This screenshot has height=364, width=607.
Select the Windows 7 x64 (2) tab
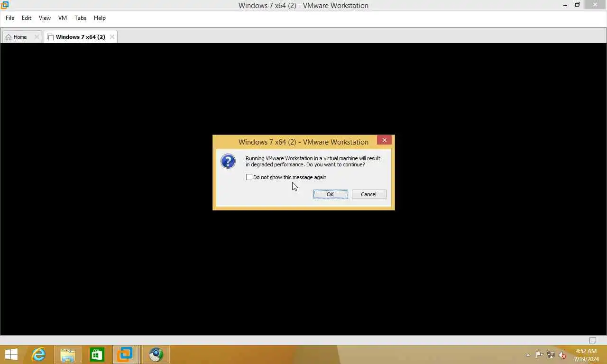coord(80,37)
